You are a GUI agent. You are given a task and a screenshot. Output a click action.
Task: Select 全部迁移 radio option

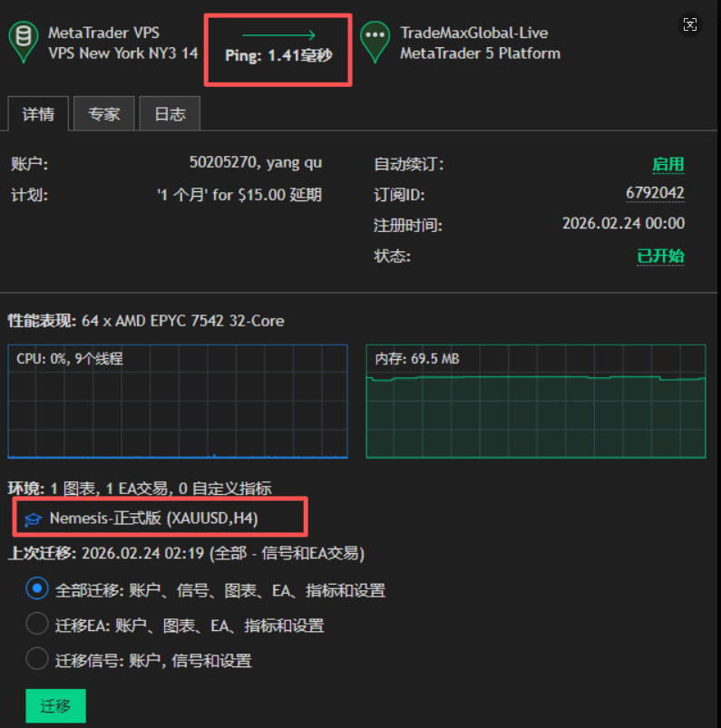click(37, 588)
